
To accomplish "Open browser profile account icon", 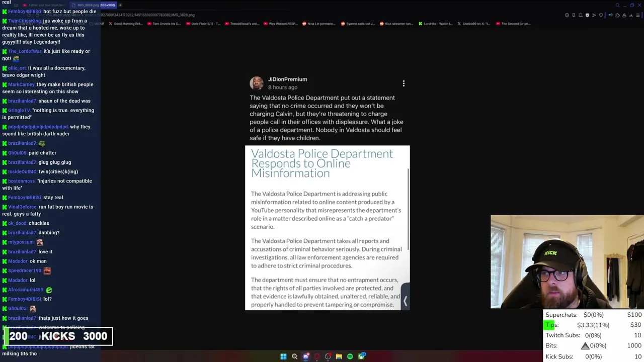I will click(624, 15).
